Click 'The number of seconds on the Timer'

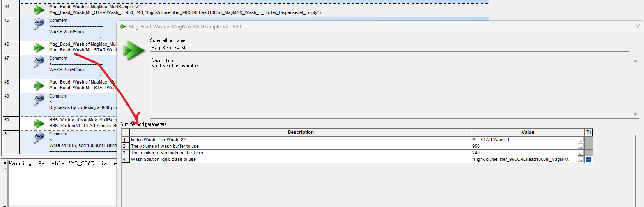click(x=167, y=153)
